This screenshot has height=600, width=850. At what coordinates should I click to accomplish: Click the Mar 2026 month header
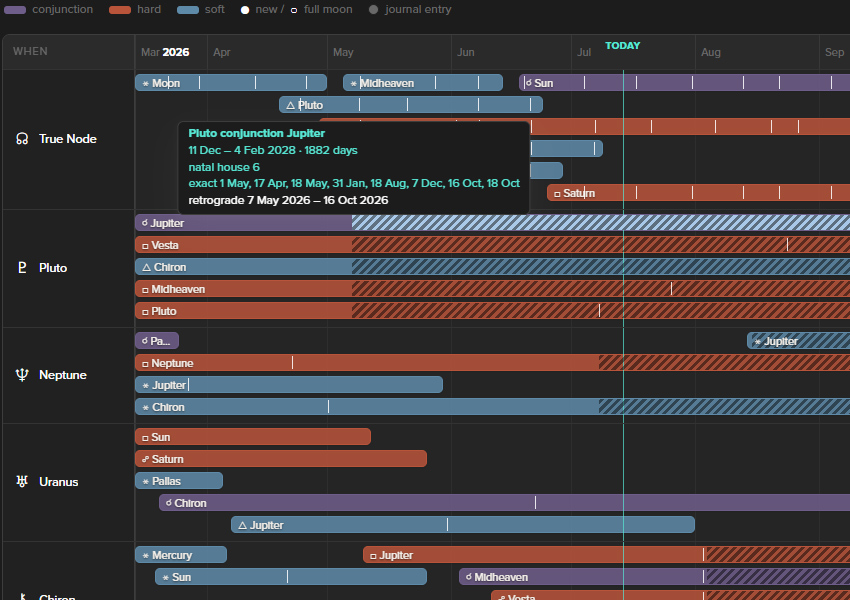coord(165,52)
